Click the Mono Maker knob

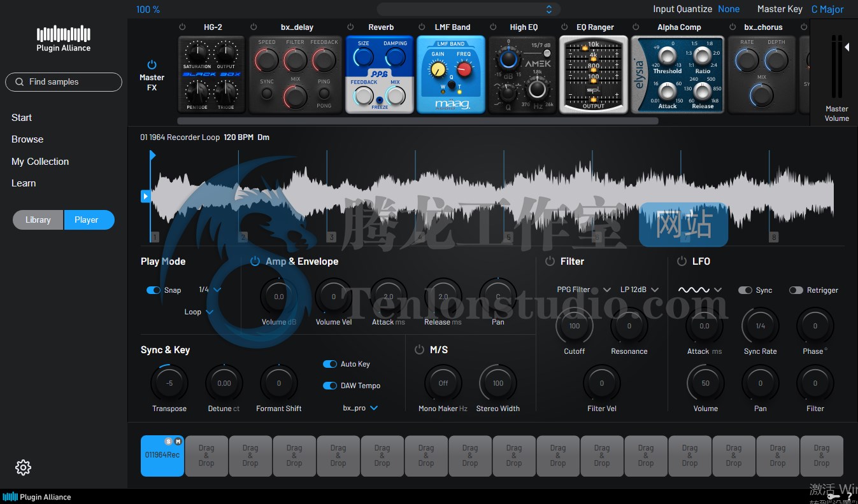click(443, 383)
